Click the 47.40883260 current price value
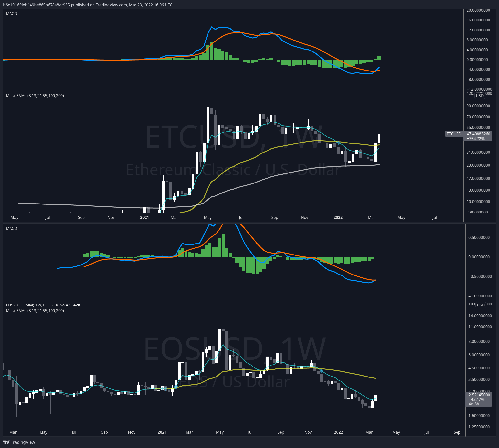This screenshot has width=499, height=448. click(478, 134)
